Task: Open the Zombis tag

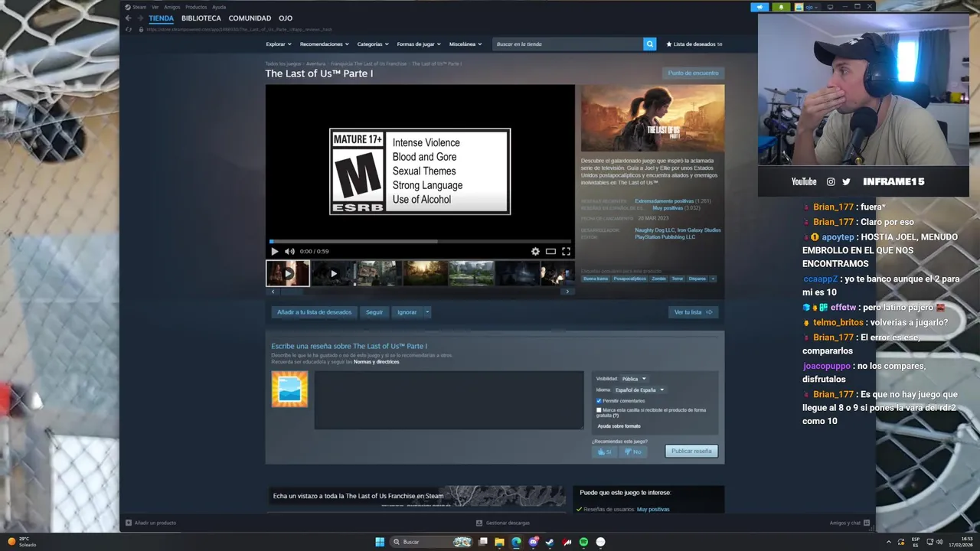Action: [x=659, y=279]
